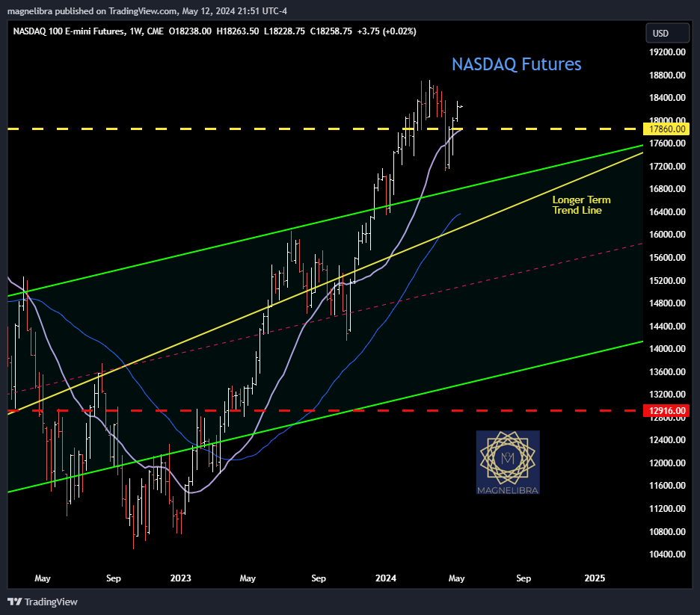Click the 16000.00 price axis label

tap(667, 235)
